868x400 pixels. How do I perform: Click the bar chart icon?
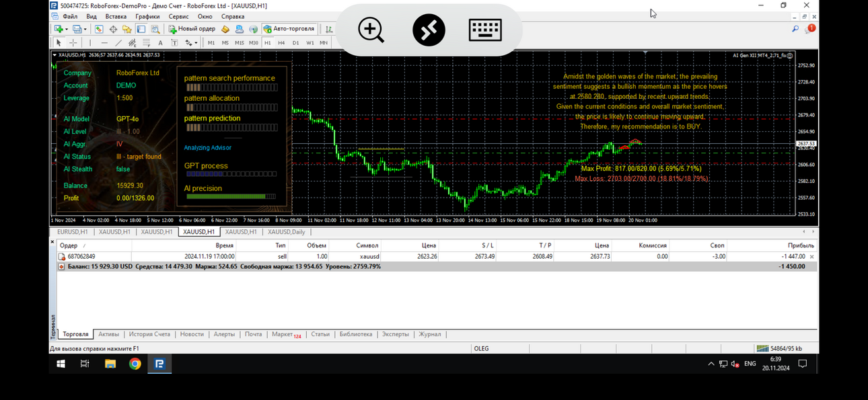[x=329, y=29]
